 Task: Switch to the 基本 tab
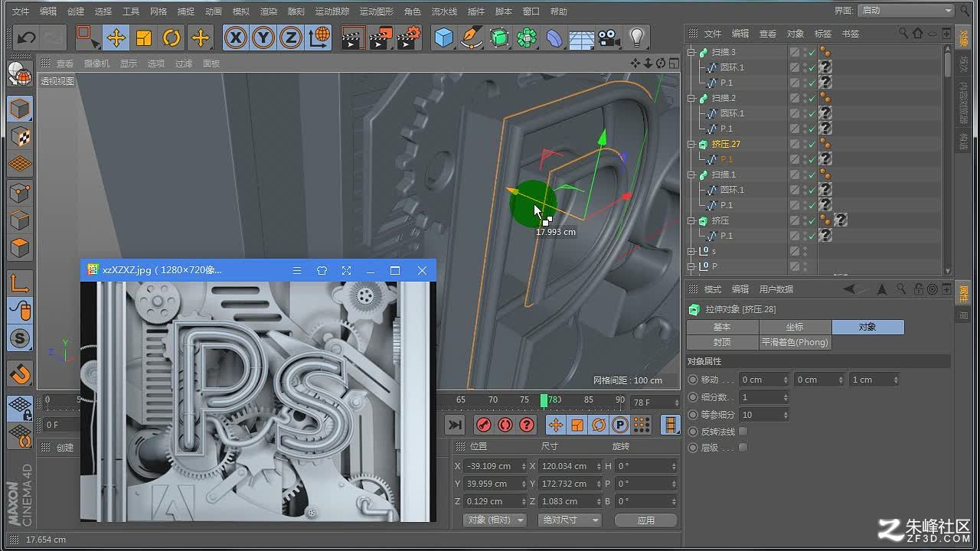(722, 327)
